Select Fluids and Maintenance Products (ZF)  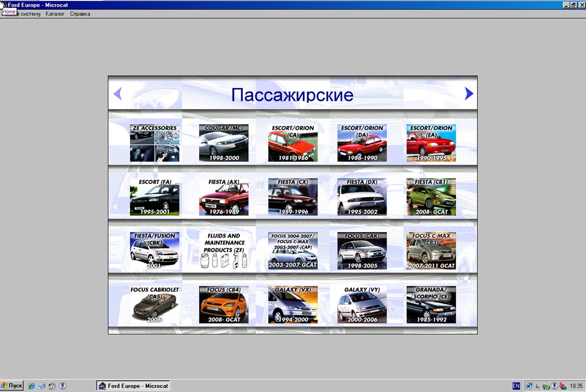tap(224, 251)
